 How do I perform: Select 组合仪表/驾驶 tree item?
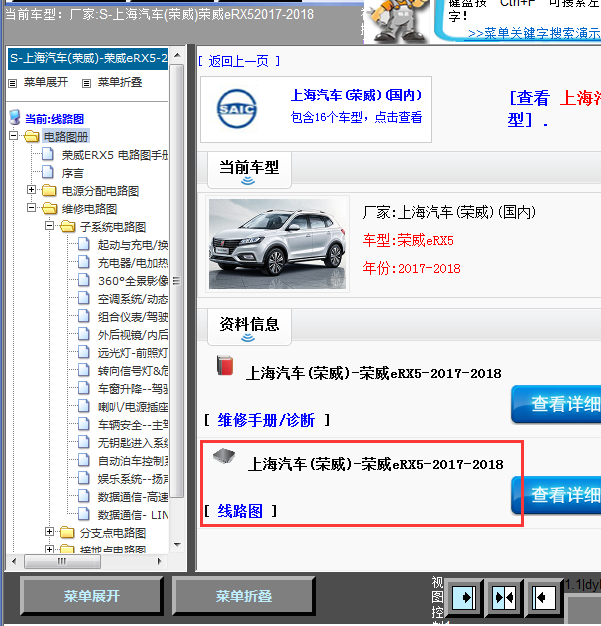[133, 317]
